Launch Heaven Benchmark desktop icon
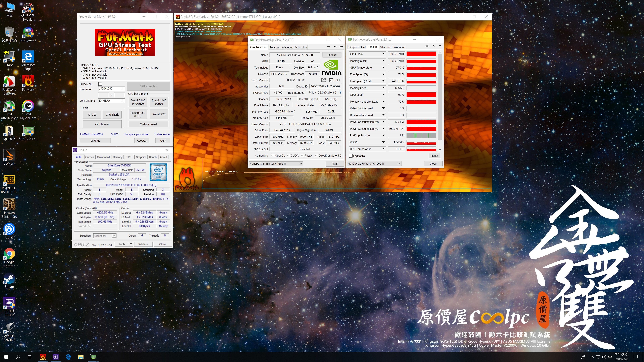 click(x=9, y=208)
